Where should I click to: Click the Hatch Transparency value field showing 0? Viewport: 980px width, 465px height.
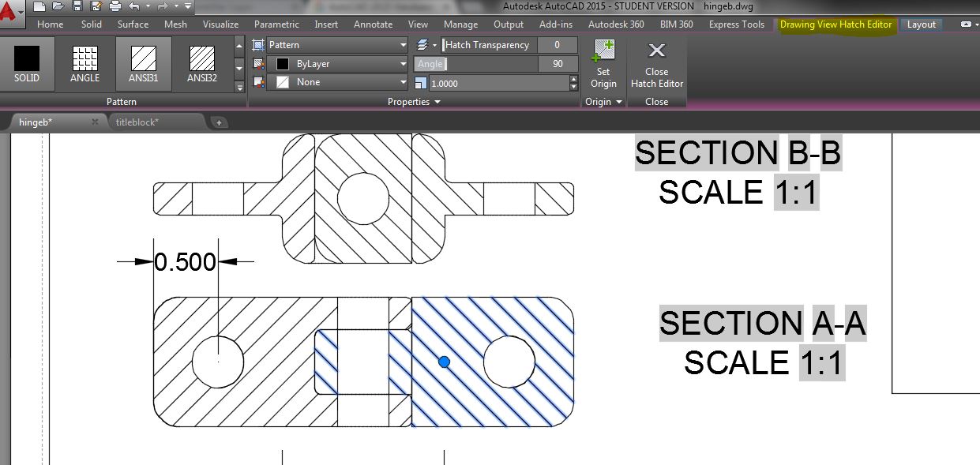click(558, 45)
